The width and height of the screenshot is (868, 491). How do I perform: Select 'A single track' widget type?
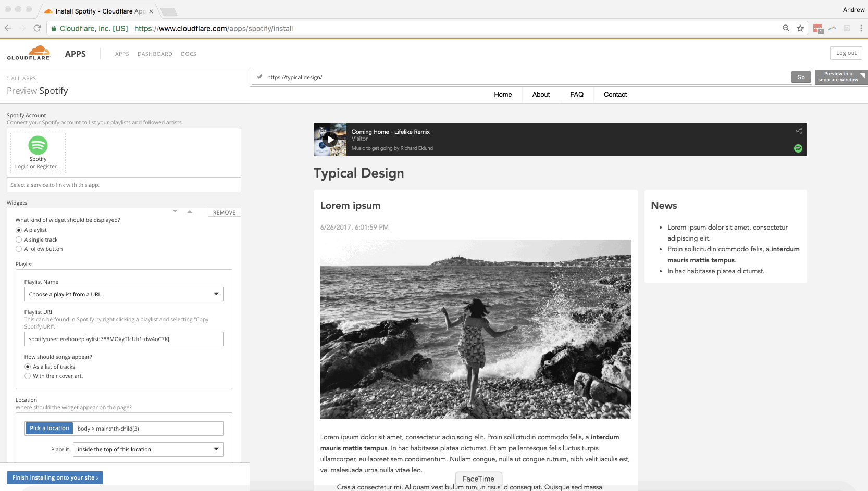pyautogui.click(x=19, y=240)
